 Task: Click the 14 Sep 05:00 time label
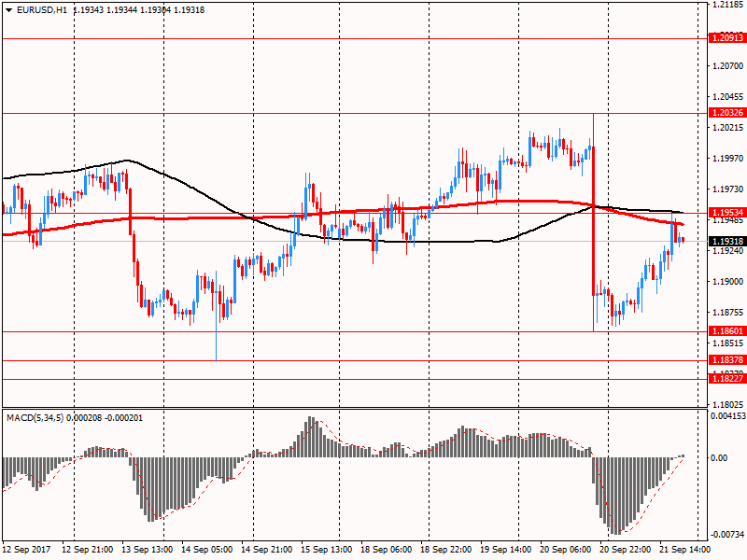[x=207, y=550]
